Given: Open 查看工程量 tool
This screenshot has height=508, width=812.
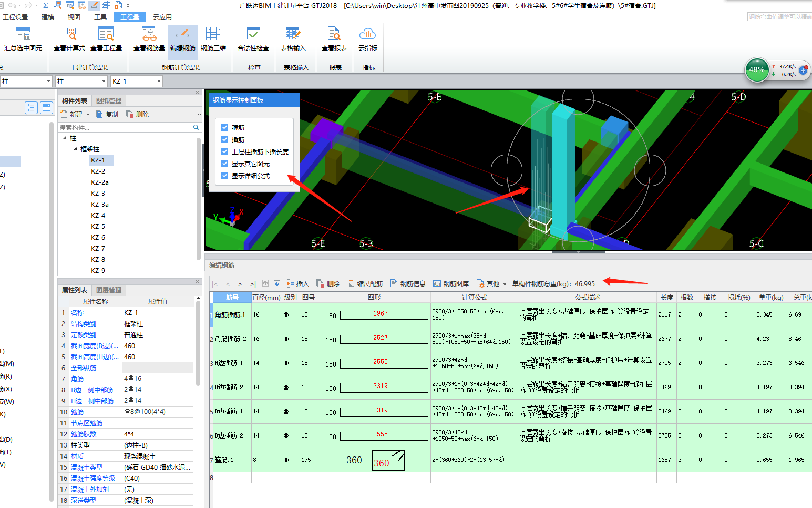Looking at the screenshot, I should (x=106, y=39).
